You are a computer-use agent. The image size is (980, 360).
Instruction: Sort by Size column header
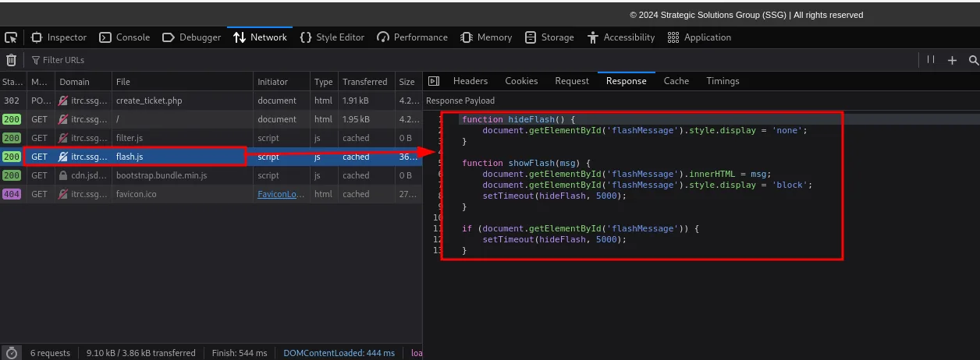[x=409, y=82]
